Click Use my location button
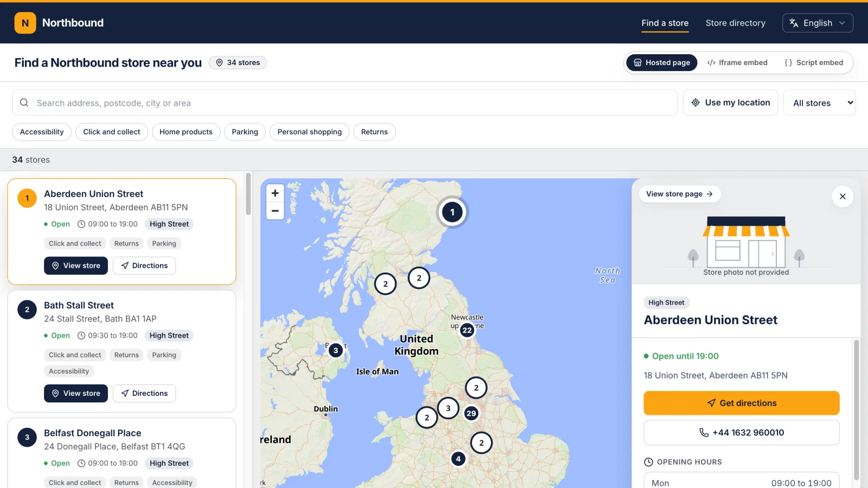The image size is (868, 488). (x=730, y=102)
